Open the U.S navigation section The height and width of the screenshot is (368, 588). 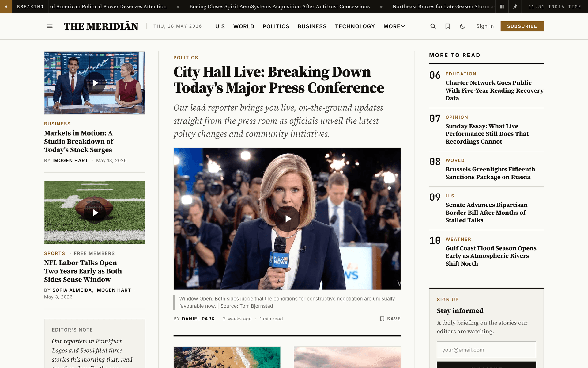pyautogui.click(x=220, y=26)
